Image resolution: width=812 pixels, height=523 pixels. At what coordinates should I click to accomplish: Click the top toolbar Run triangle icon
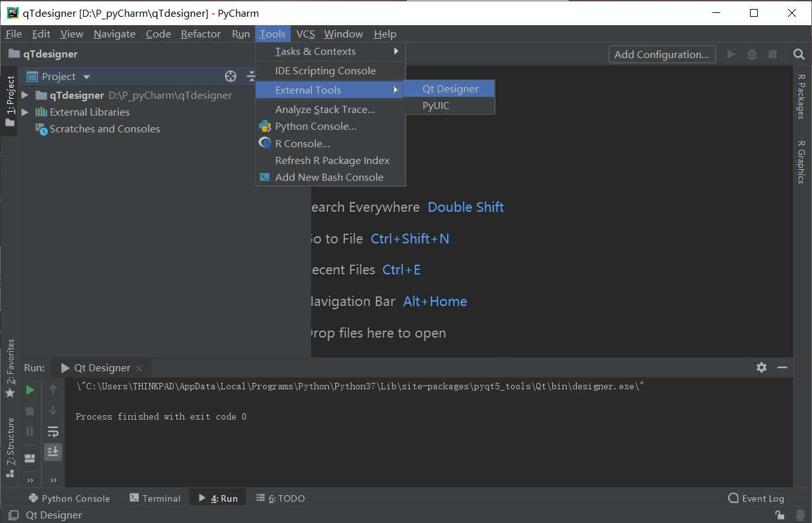731,54
